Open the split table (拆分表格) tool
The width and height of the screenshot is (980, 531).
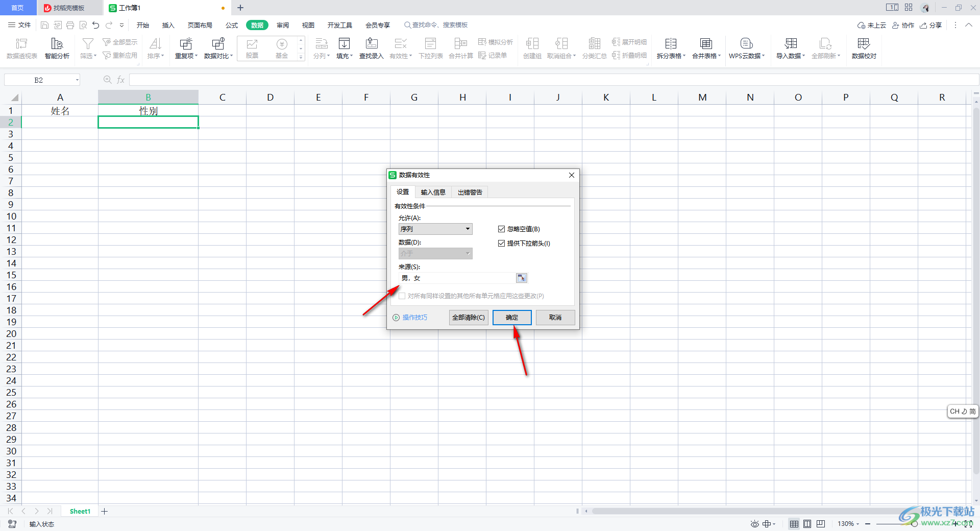tap(671, 49)
